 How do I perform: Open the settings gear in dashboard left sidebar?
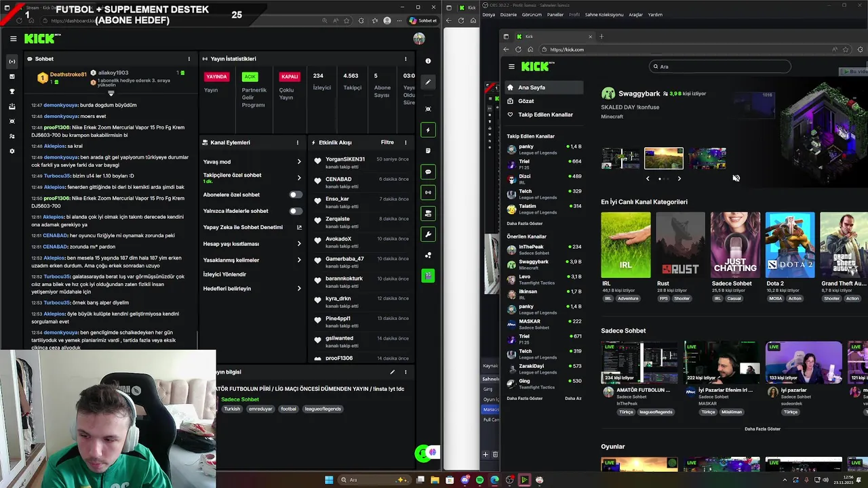12,151
